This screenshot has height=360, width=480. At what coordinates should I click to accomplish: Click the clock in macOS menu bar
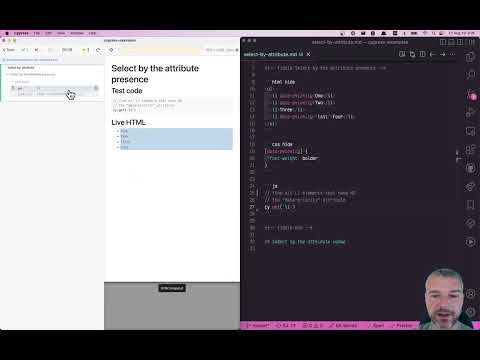(462, 33)
